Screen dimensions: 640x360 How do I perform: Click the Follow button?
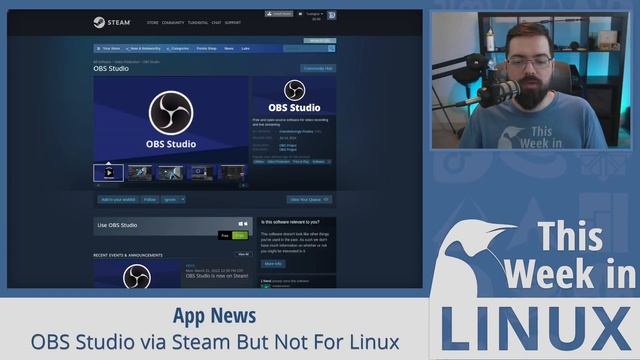click(x=149, y=200)
